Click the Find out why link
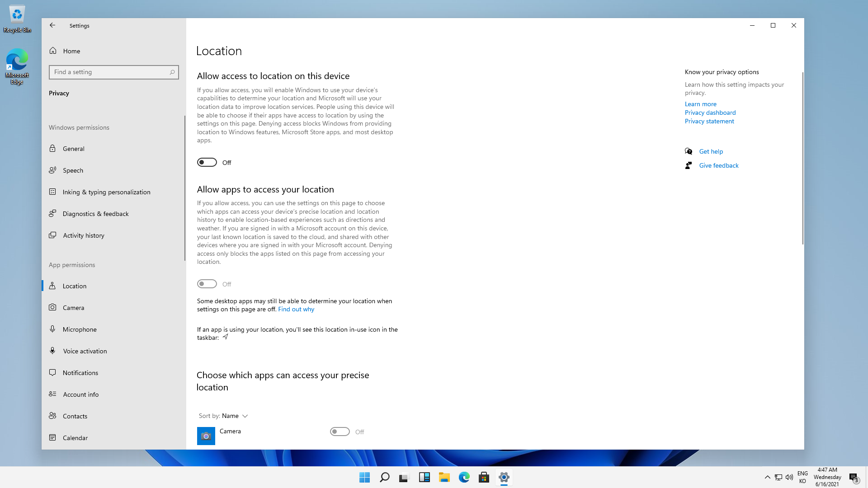The height and width of the screenshot is (488, 868). pyautogui.click(x=296, y=310)
